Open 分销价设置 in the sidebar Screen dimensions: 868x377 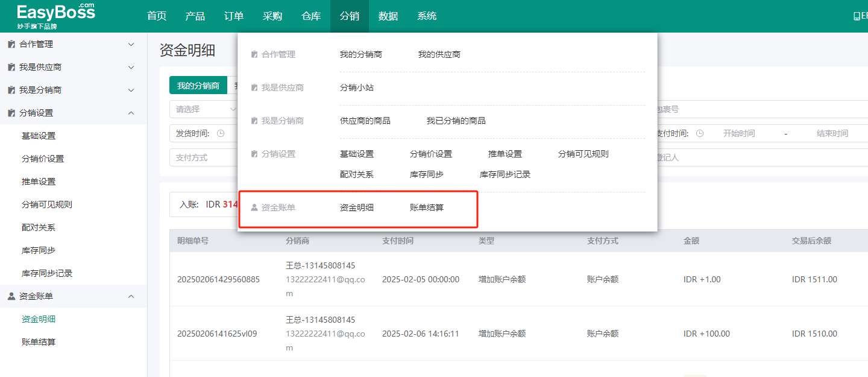tap(43, 159)
